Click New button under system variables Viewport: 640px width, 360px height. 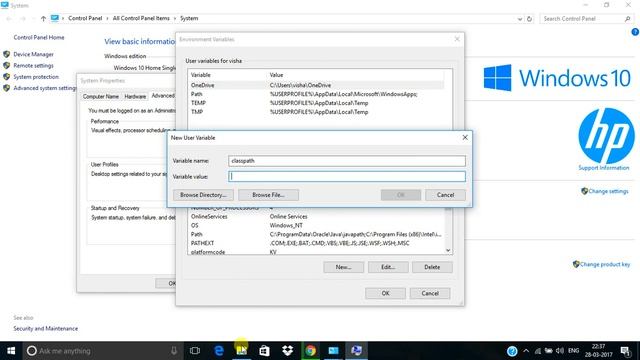coord(343,267)
